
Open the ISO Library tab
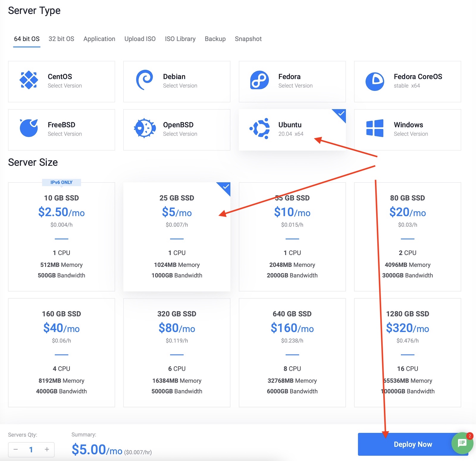pos(180,39)
